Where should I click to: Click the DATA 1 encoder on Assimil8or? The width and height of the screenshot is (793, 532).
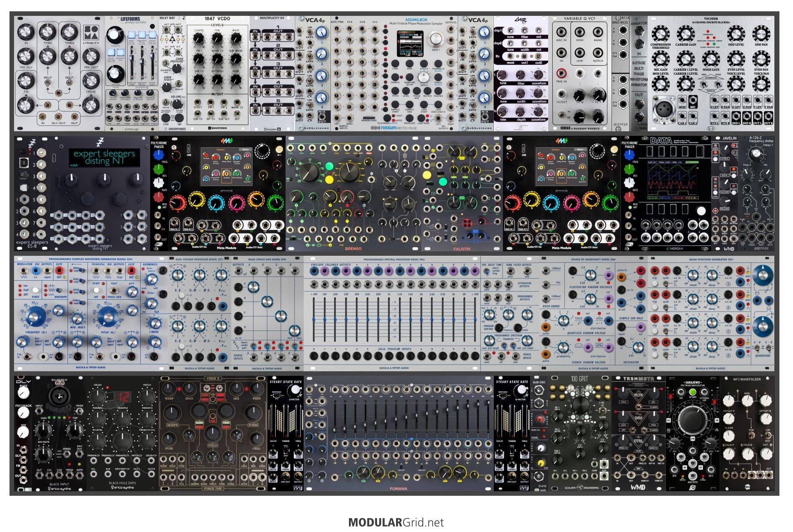point(435,39)
